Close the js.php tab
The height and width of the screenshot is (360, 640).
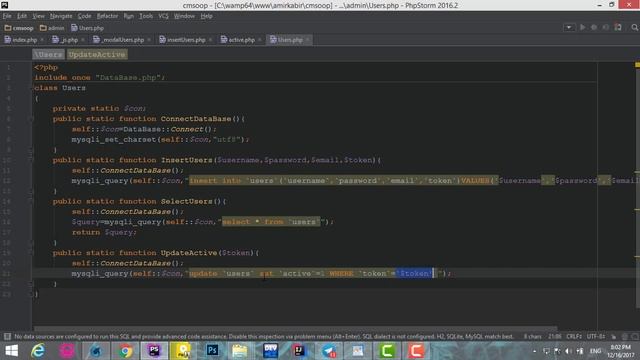point(83,40)
